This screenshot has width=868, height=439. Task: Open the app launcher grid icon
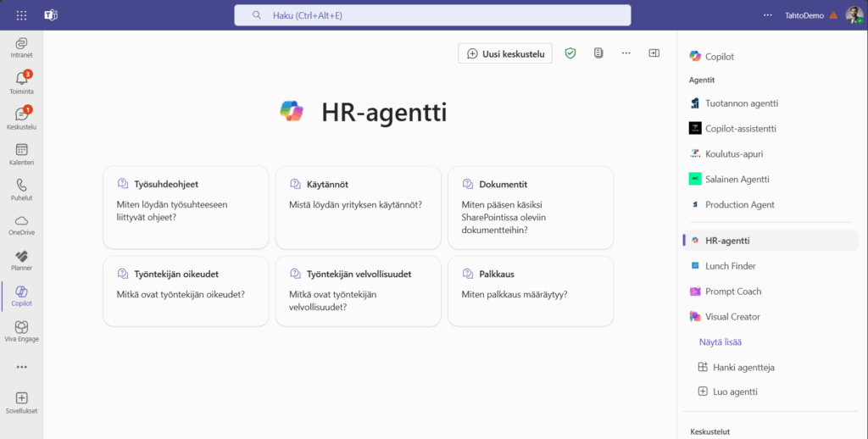[21, 15]
